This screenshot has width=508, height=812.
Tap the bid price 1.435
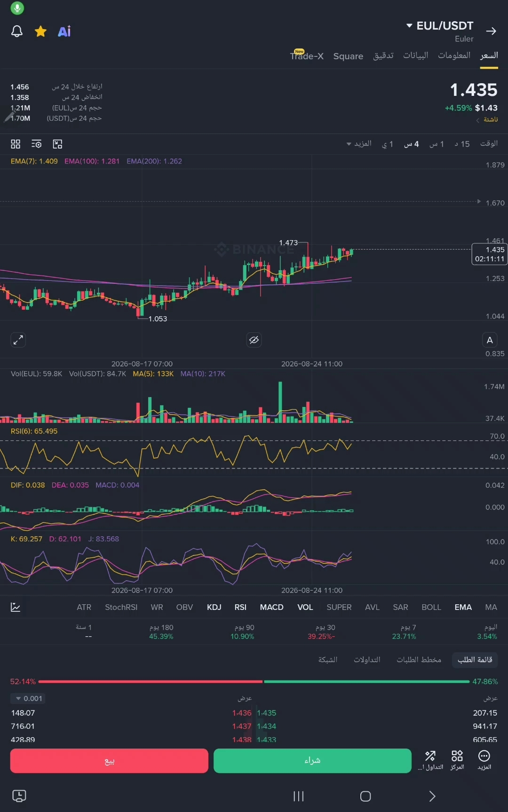coord(267,713)
